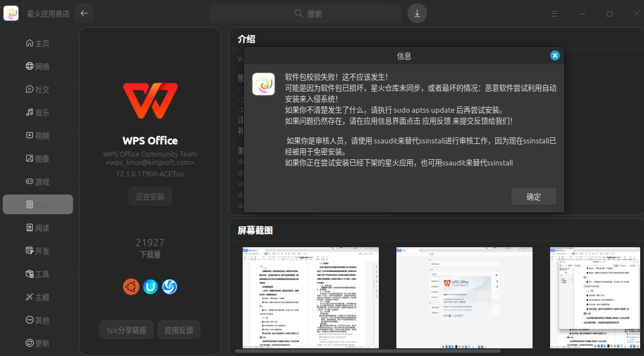This screenshot has height=356, width=644.
Task: Click the 信息 dialog title
Action: 404,56
